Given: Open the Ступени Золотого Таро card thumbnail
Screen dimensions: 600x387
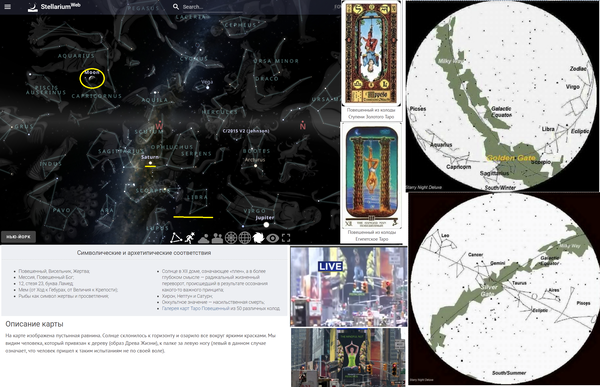Looking at the screenshot, I should pos(371,54).
